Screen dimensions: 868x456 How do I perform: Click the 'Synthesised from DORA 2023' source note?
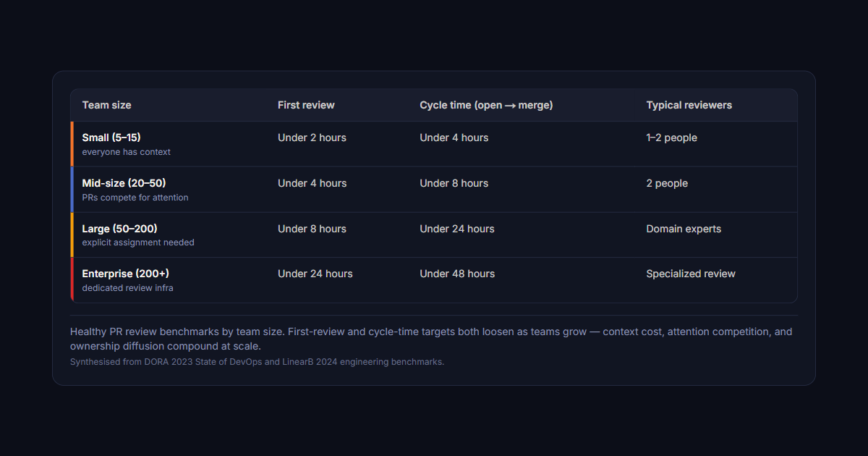(x=257, y=362)
